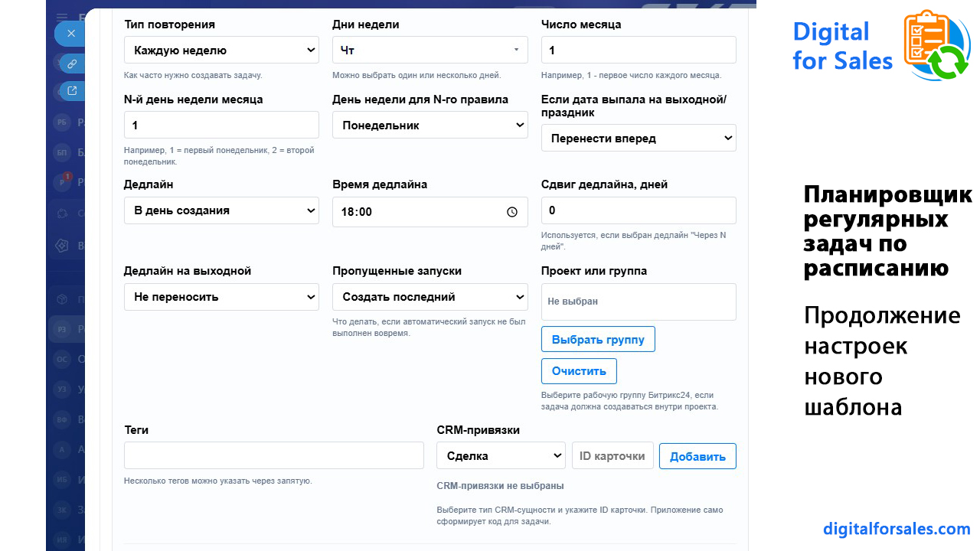Open panel in new window icon

[72, 91]
